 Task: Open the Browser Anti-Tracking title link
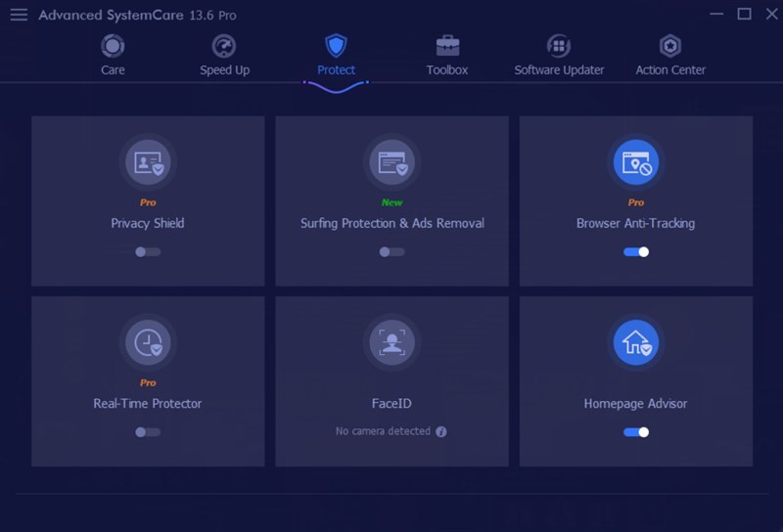(x=635, y=224)
